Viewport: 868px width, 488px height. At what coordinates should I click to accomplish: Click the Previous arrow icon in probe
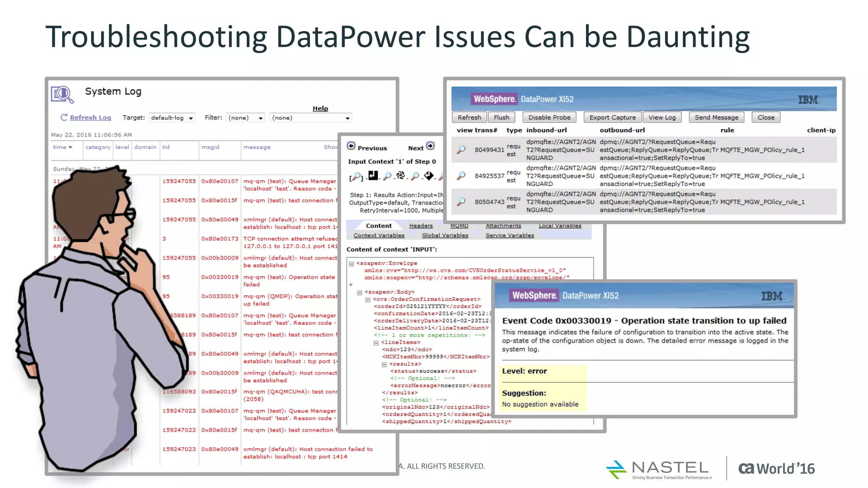pyautogui.click(x=351, y=146)
